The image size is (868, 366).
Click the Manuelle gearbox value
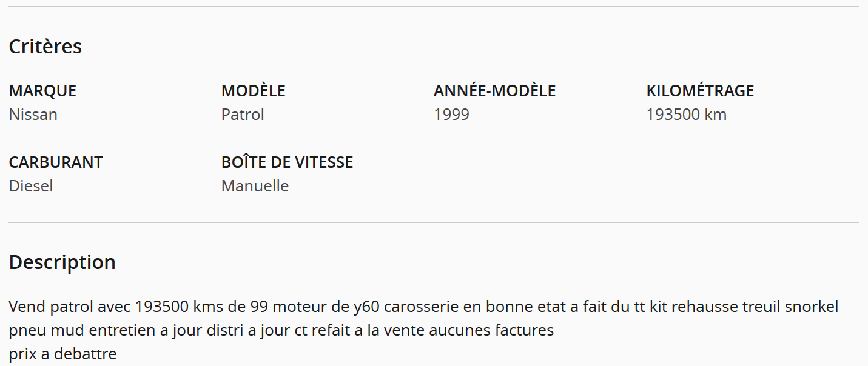coord(255,186)
